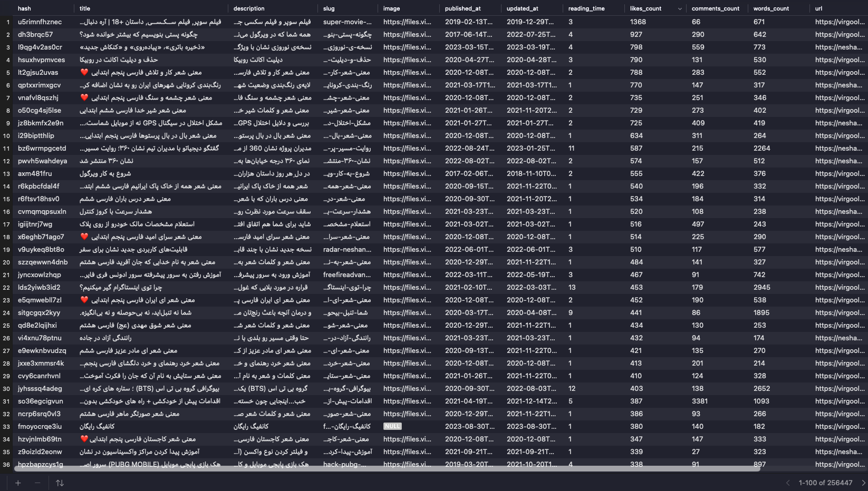Screen dimensions: 868x491
Task: Click the add row plus icon
Action: click(18, 483)
